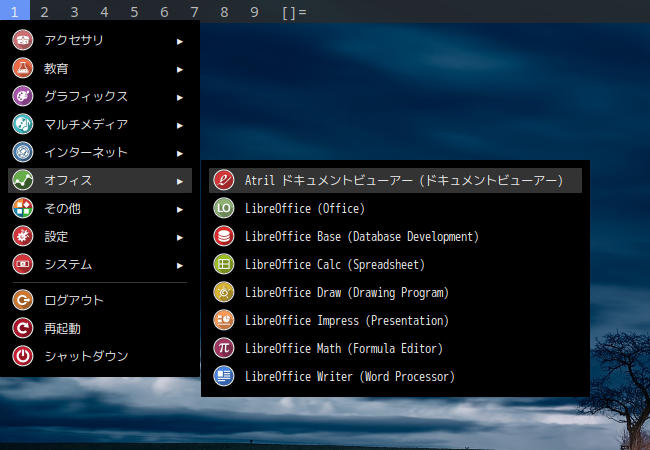Expand the インターネット submenu arrow
650x450 pixels.
pyautogui.click(x=179, y=153)
